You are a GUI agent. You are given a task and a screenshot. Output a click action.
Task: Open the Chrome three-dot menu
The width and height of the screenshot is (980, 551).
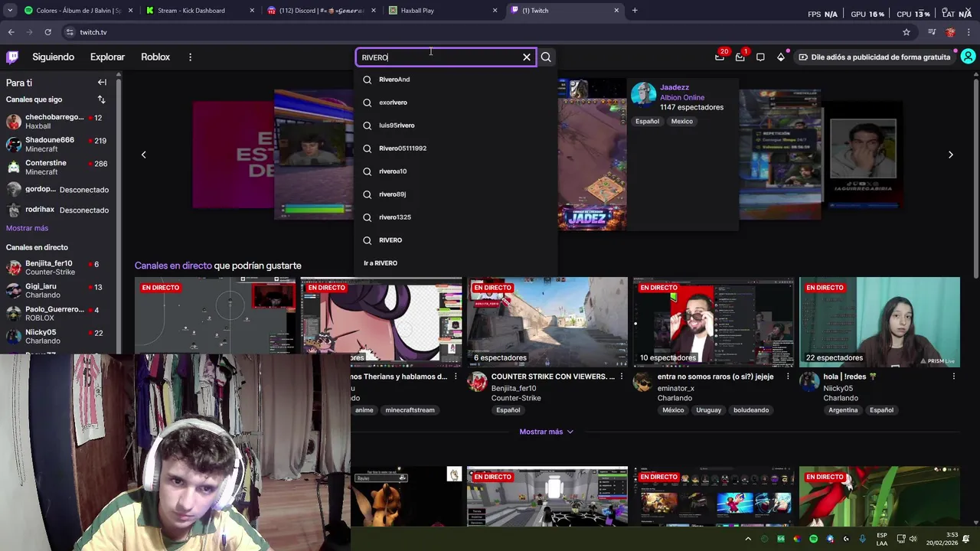(x=969, y=32)
